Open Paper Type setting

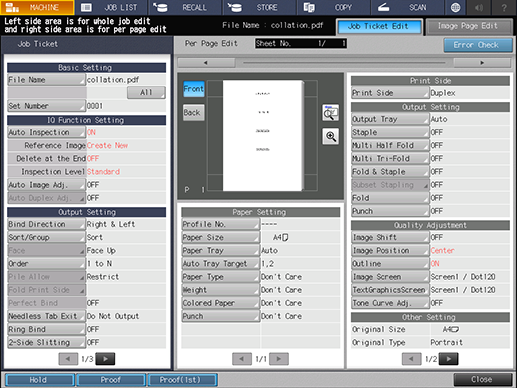pyautogui.click(x=220, y=277)
